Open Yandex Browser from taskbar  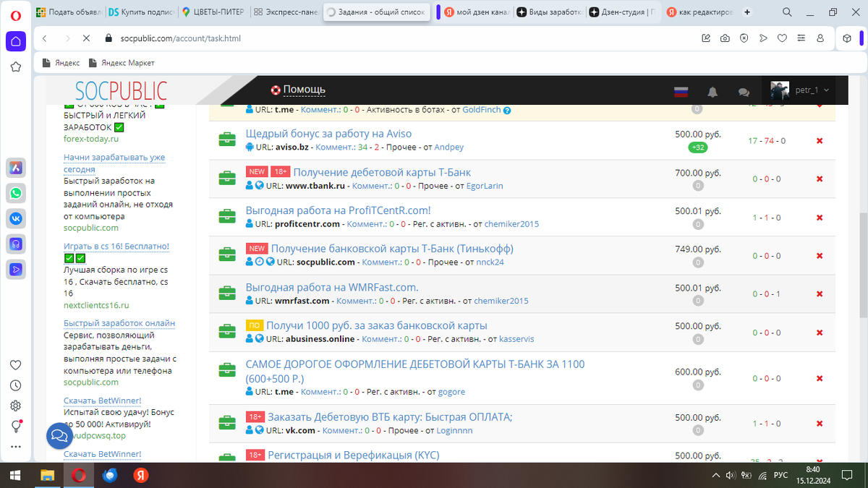tap(141, 475)
